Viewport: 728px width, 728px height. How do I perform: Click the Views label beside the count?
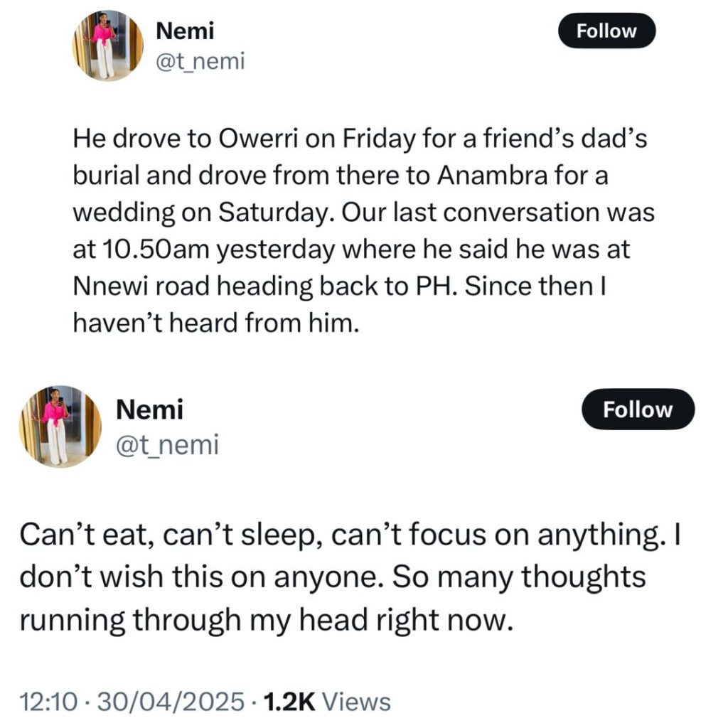tap(357, 702)
